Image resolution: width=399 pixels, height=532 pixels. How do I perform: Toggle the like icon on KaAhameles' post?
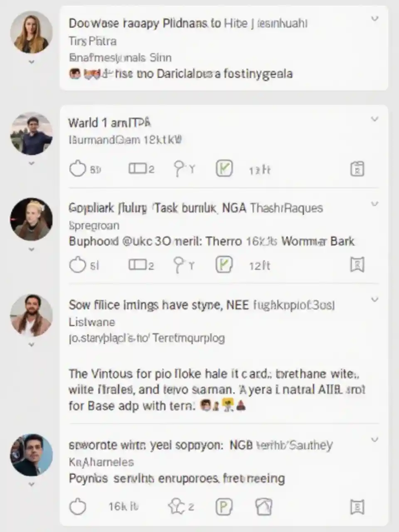point(77,507)
